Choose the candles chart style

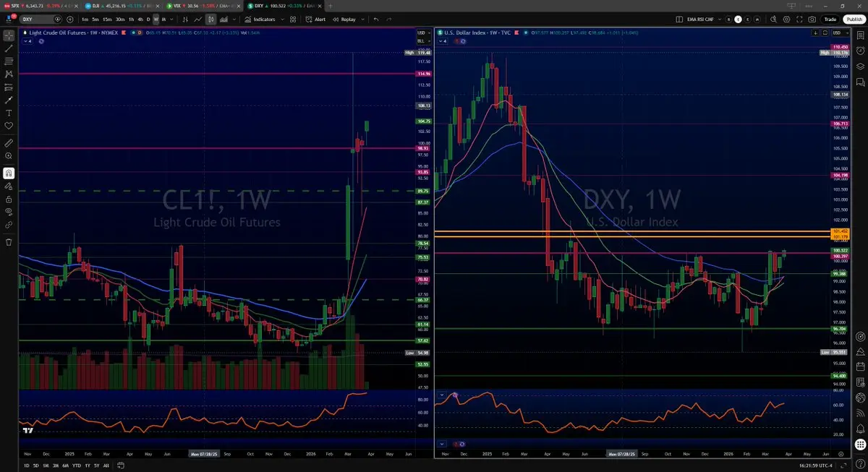210,20
